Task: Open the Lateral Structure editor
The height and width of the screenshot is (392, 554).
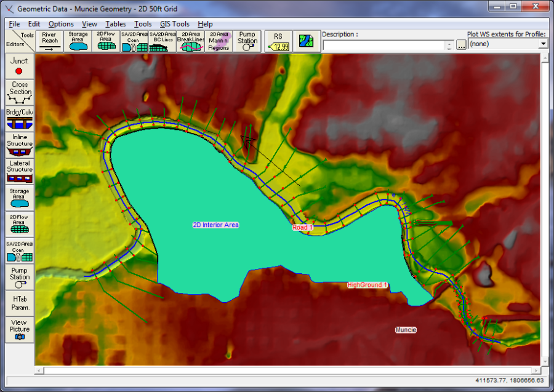Action: tap(20, 170)
